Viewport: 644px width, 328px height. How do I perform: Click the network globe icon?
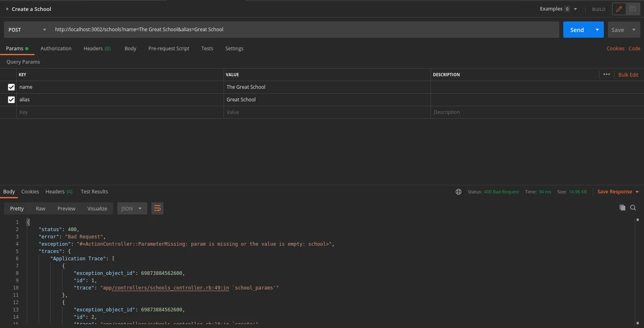459,192
